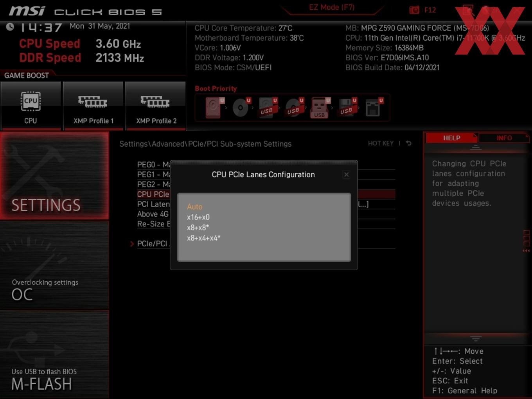This screenshot has height=399, width=532.
Task: Switch to the HELP tab
Action: (x=451, y=138)
